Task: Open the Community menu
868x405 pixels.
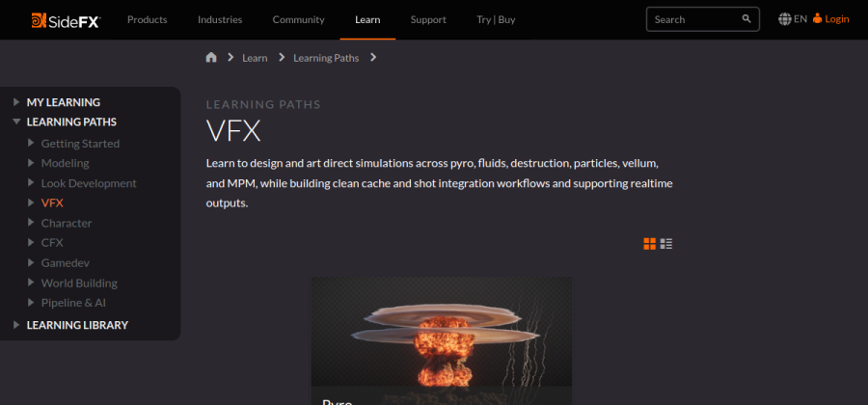Action: [298, 19]
